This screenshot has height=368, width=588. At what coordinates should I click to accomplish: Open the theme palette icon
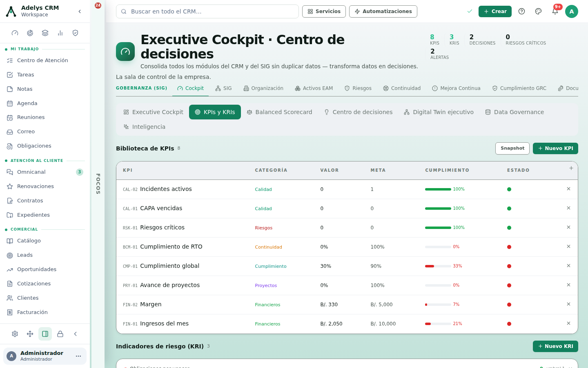point(538,11)
